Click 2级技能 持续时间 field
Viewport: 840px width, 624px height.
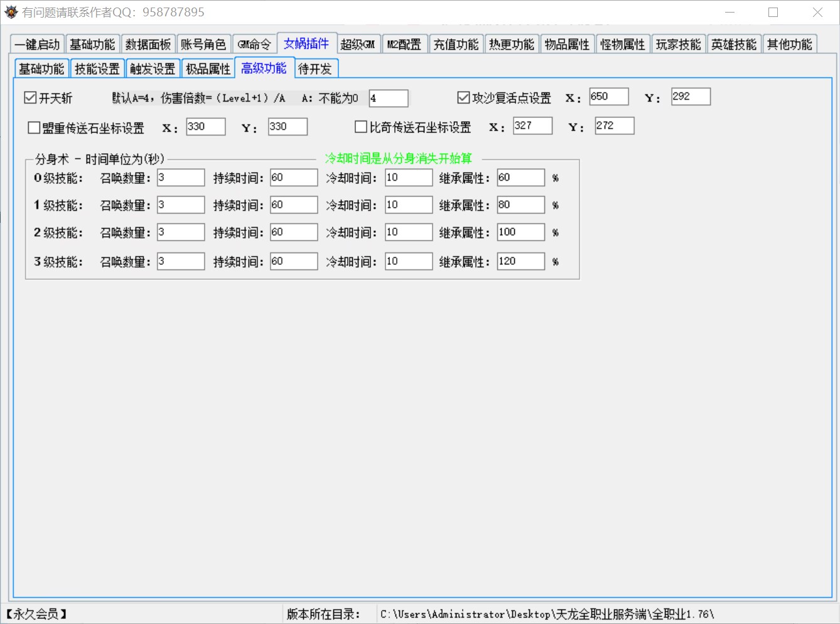click(294, 232)
